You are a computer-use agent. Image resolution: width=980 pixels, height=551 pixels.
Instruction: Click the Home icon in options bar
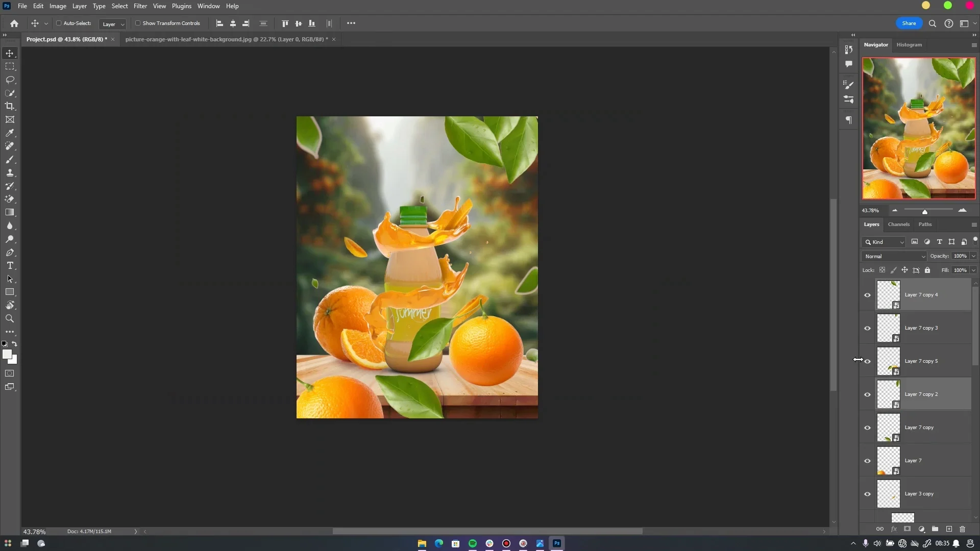pyautogui.click(x=14, y=23)
